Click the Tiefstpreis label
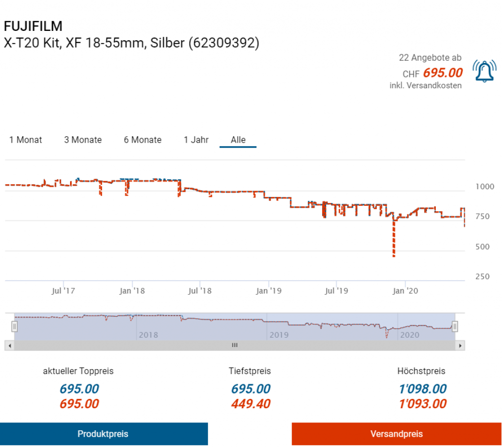502x448 pixels. tap(250, 371)
